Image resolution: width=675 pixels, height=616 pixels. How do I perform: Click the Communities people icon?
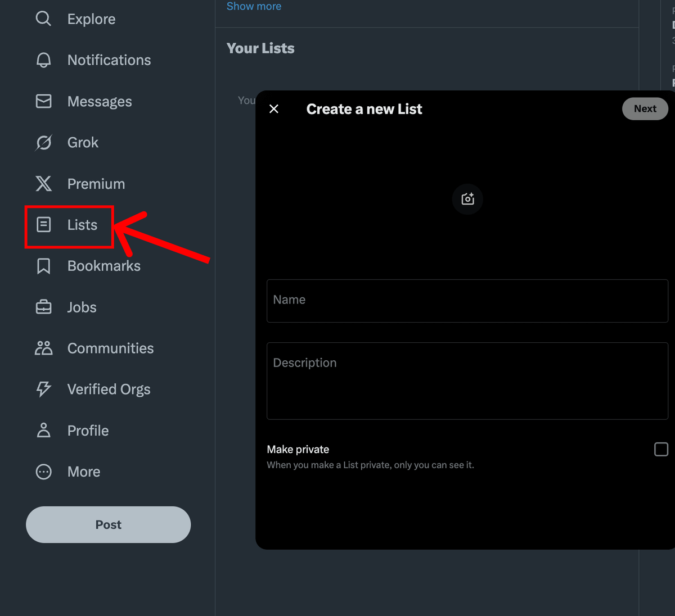[43, 348]
